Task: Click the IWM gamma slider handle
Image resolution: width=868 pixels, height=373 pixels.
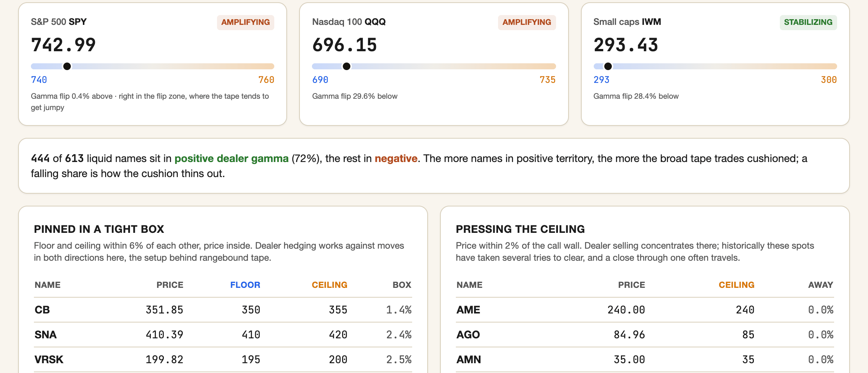Action: tap(608, 66)
